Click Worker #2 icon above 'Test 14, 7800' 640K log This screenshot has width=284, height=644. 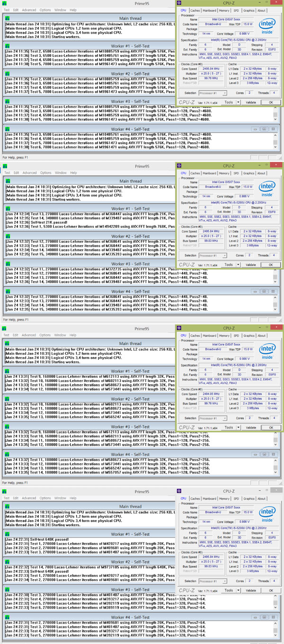(x=7, y=562)
